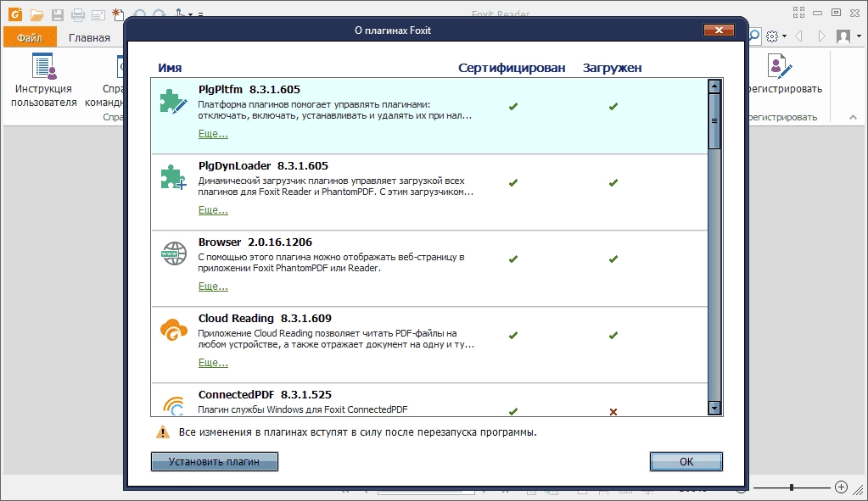Screen dimensions: 868x501
Task: Switch to the Главная ribbon tab
Action: point(89,37)
